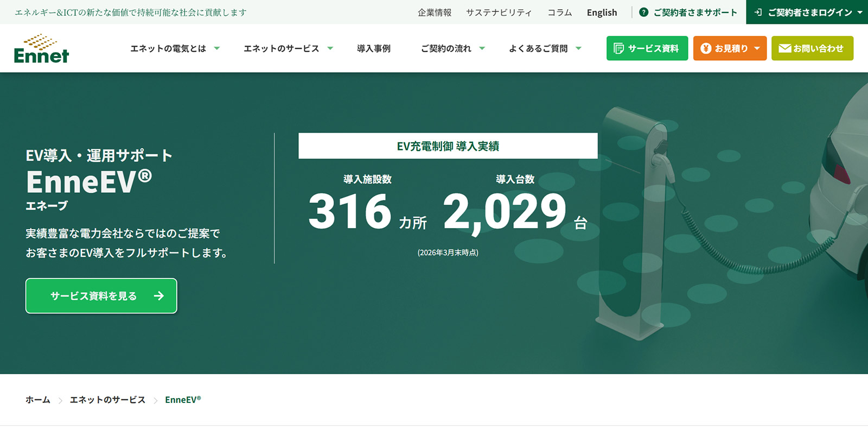
Task: Open 企業情報 in the top bar
Action: pos(435,12)
